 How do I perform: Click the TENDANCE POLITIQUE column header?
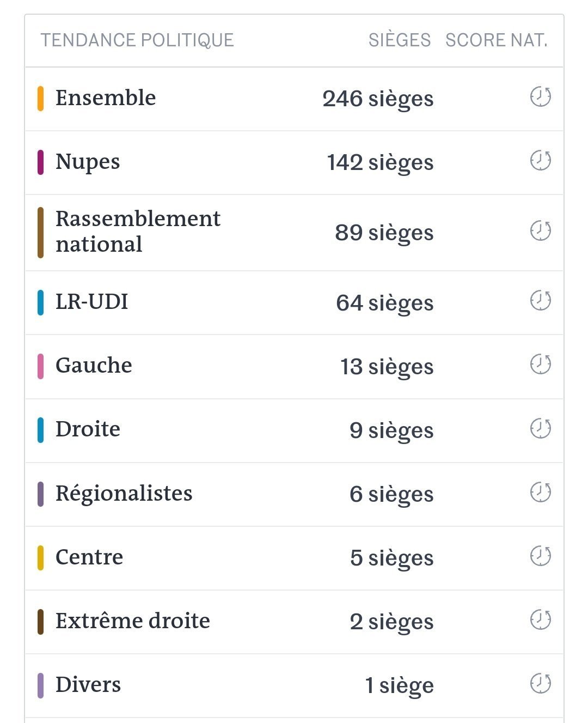point(137,40)
